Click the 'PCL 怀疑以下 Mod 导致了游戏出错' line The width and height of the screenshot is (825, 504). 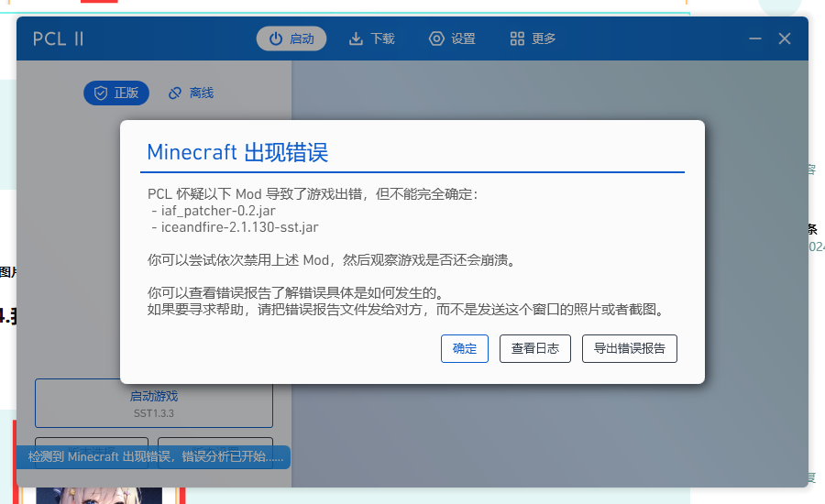tap(313, 194)
